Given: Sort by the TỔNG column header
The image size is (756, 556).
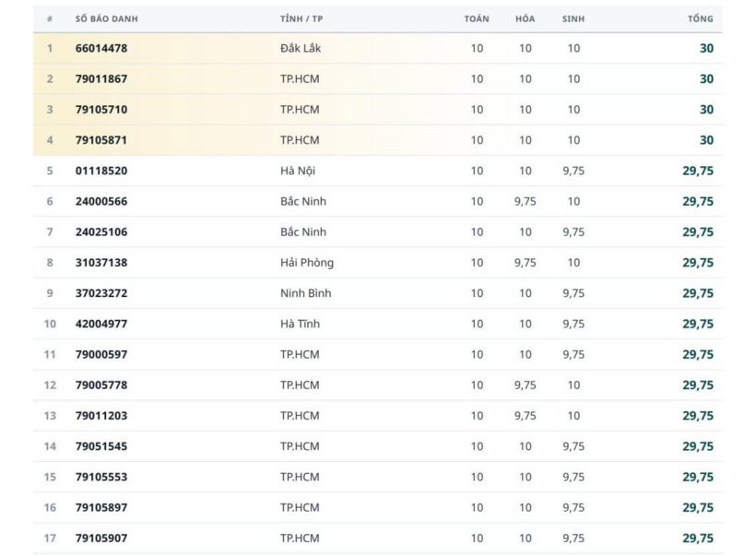Looking at the screenshot, I should point(700,18).
